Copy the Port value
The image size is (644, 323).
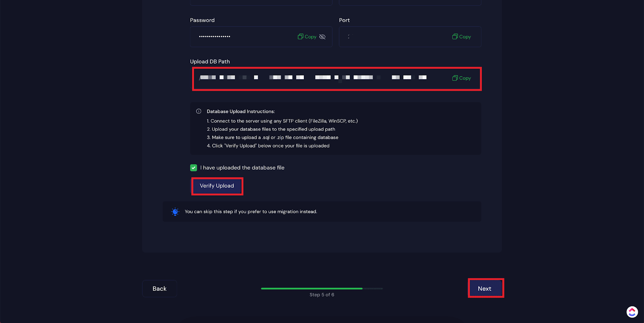(461, 37)
